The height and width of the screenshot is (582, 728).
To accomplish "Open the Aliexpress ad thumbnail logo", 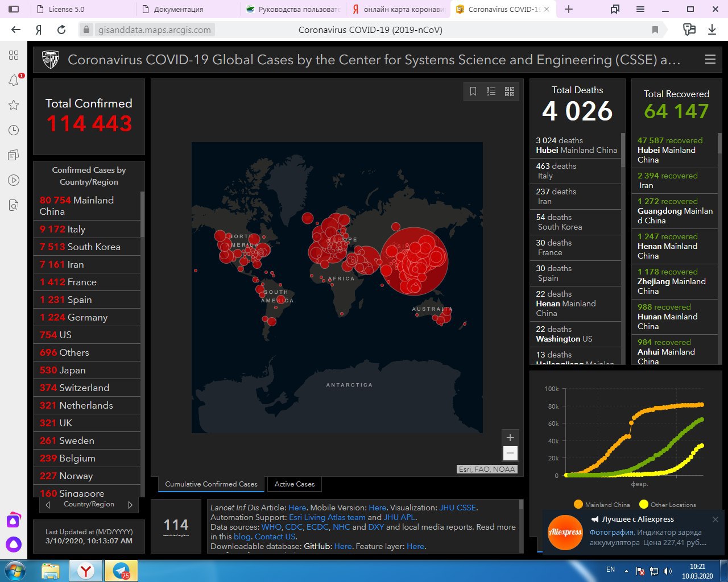I will point(565,533).
